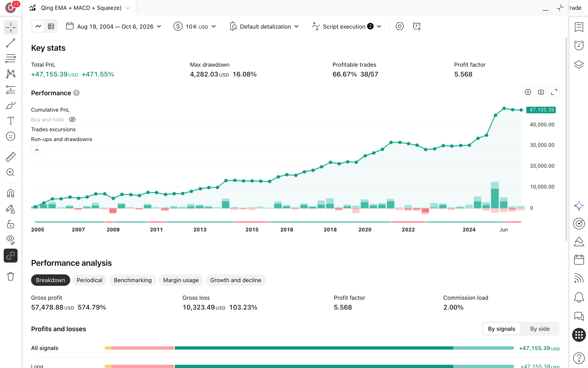588x368 pixels.
Task: Open performance chart settings
Action: [x=528, y=92]
